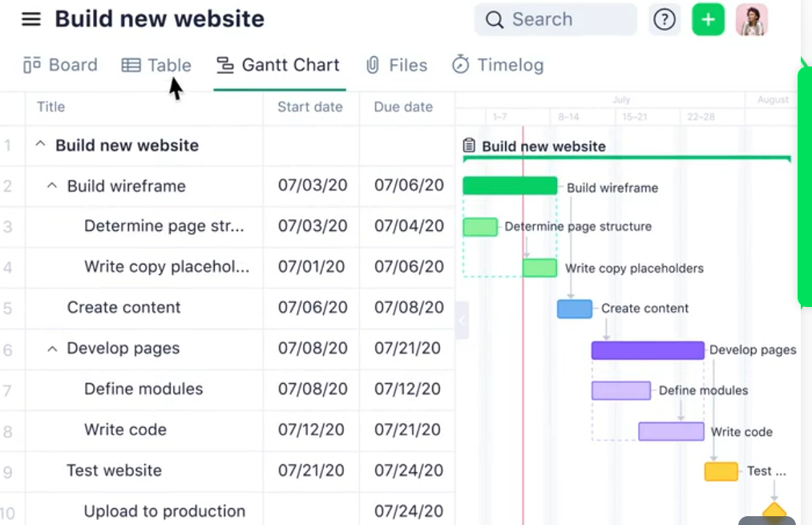The image size is (812, 525).
Task: Click the user profile avatar
Action: [751, 19]
